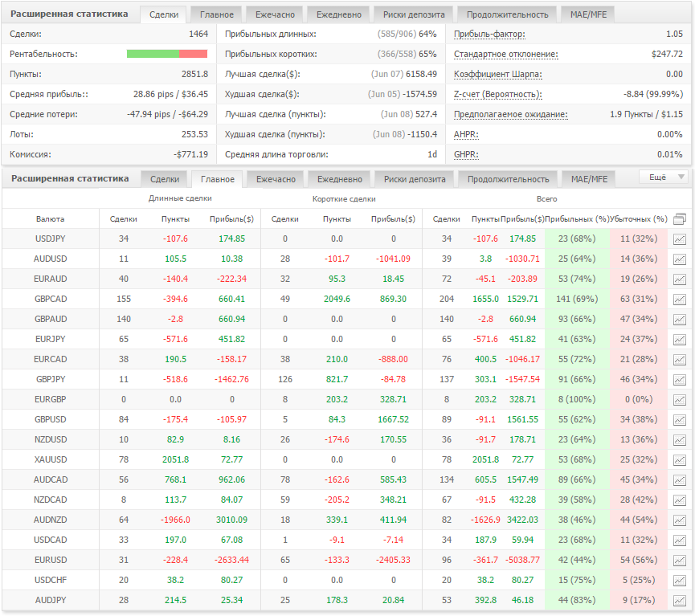Select Риски депозита tab in lower panel
This screenshot has width=695, height=616.
tap(415, 179)
